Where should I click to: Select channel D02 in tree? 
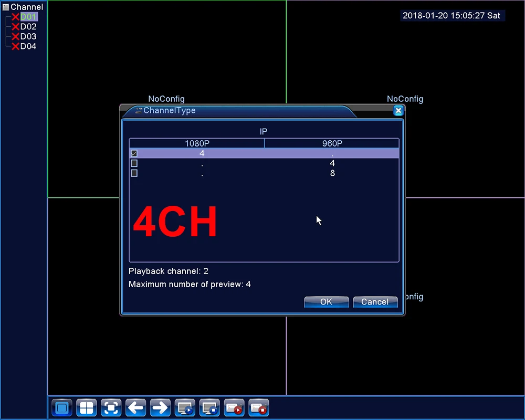coord(28,26)
